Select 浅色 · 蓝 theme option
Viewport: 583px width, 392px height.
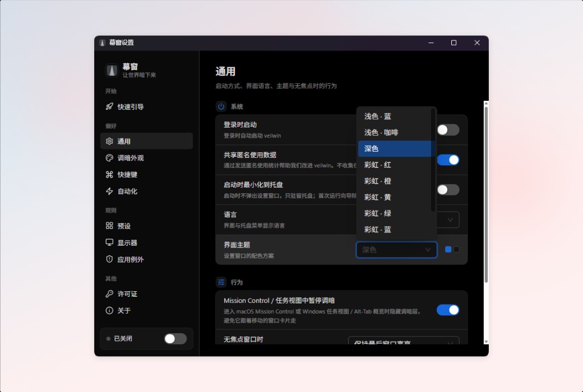(396, 116)
